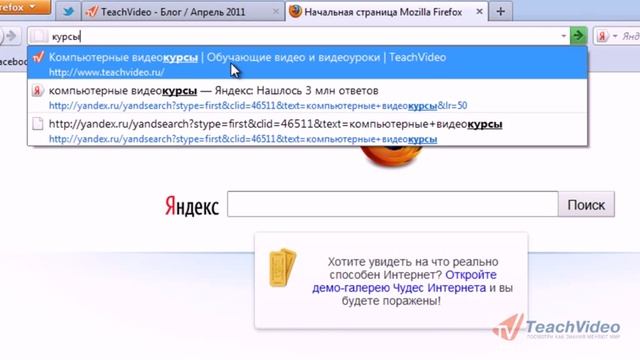Focus the Yandex page search field
Screen dimensions: 640x360
coord(393,204)
